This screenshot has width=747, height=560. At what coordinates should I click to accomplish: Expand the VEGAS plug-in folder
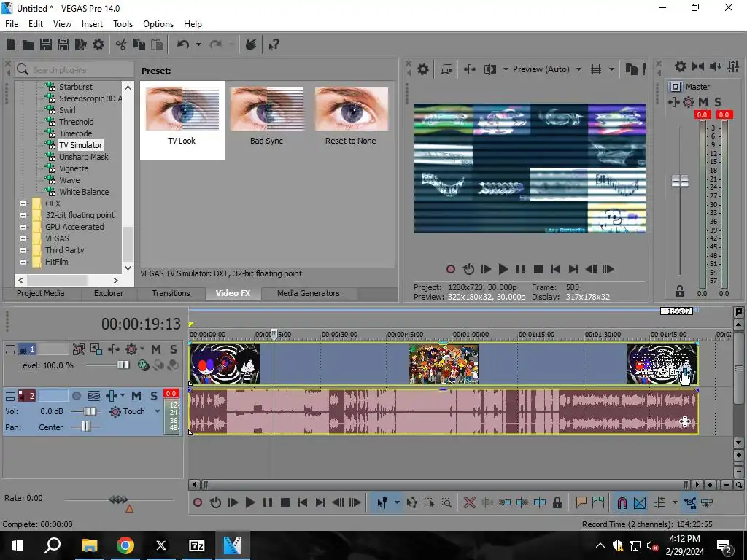click(23, 238)
